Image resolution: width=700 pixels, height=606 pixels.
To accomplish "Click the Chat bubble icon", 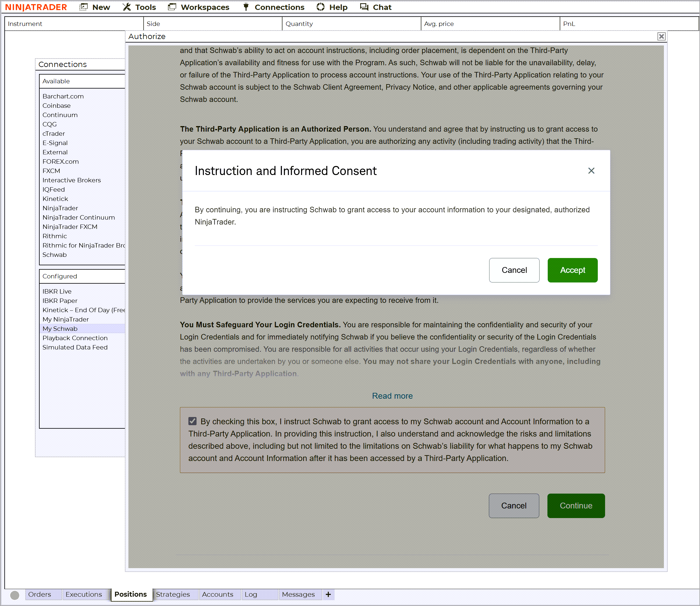I will 364,7.
